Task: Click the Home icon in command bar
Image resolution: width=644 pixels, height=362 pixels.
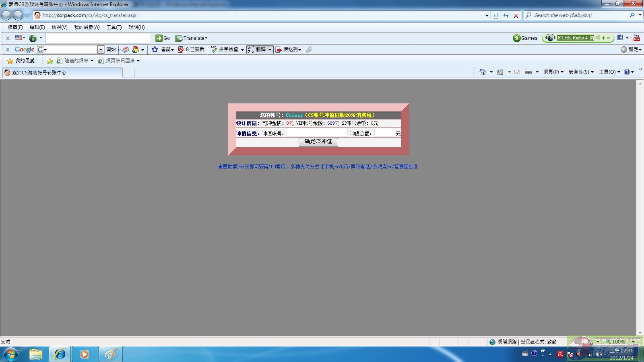Action: pyautogui.click(x=482, y=72)
